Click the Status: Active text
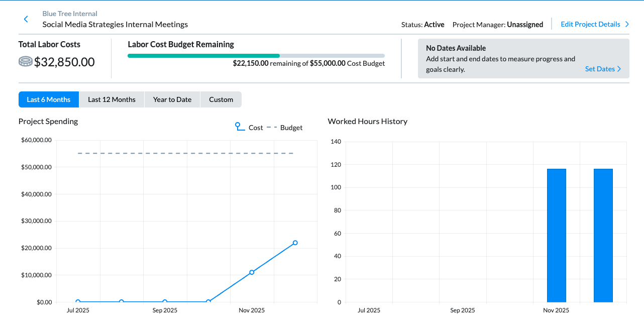The image size is (644, 331). point(422,24)
